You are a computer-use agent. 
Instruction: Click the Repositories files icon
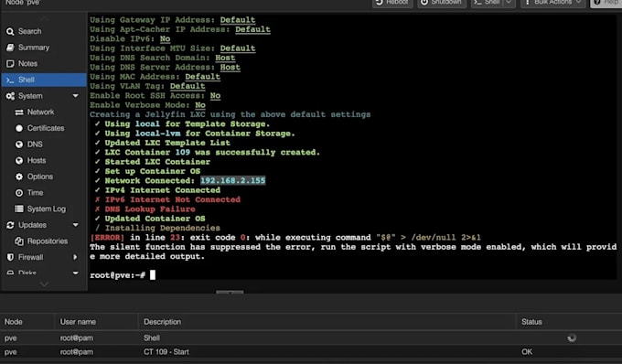pos(19,241)
